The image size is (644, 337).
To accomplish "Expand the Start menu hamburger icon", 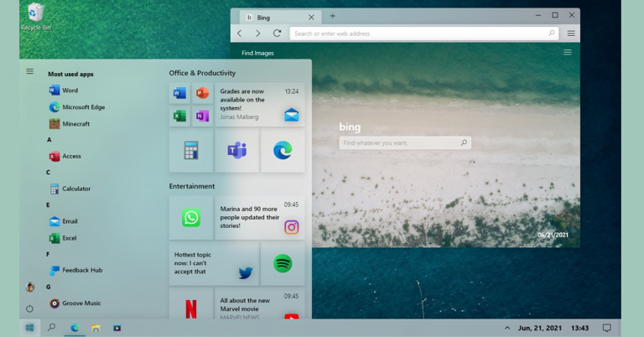I will point(30,71).
